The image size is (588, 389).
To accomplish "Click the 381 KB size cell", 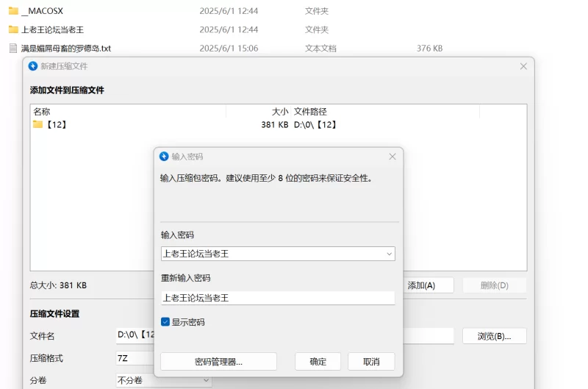I will click(x=275, y=124).
